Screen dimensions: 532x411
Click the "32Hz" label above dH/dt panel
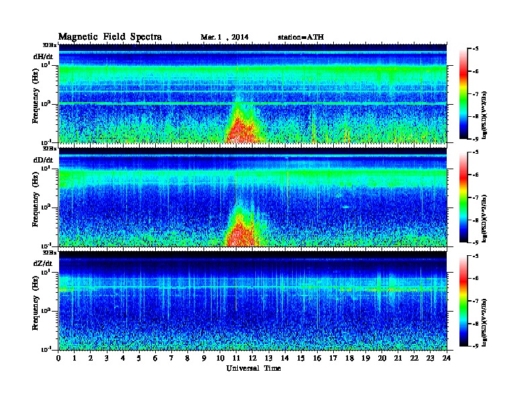(49, 45)
